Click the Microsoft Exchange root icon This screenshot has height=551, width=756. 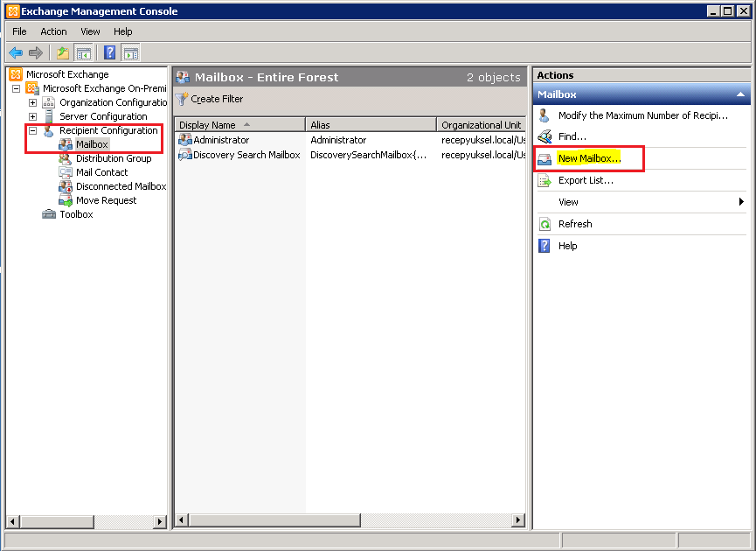point(16,74)
